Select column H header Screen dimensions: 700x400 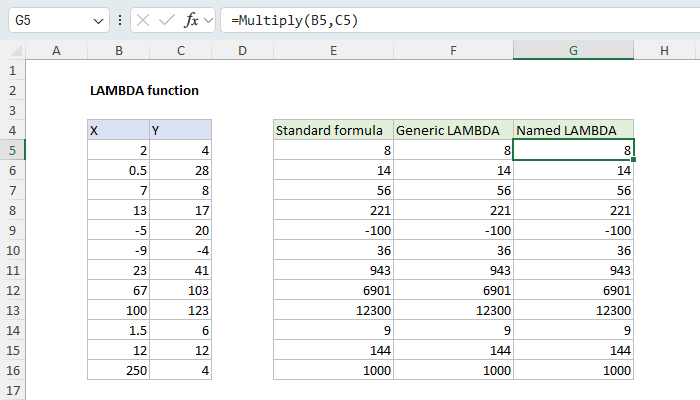pos(664,50)
